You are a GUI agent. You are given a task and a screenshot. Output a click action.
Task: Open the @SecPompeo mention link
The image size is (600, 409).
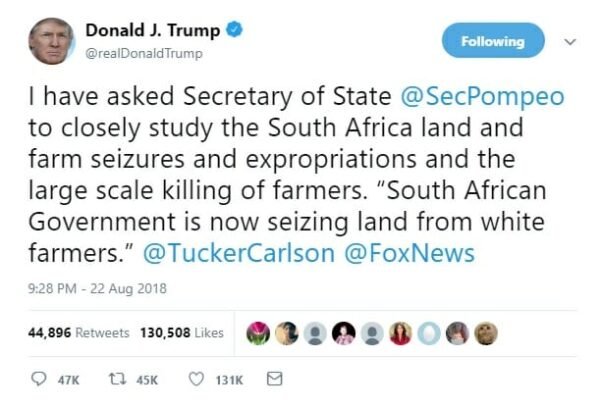click(x=482, y=96)
